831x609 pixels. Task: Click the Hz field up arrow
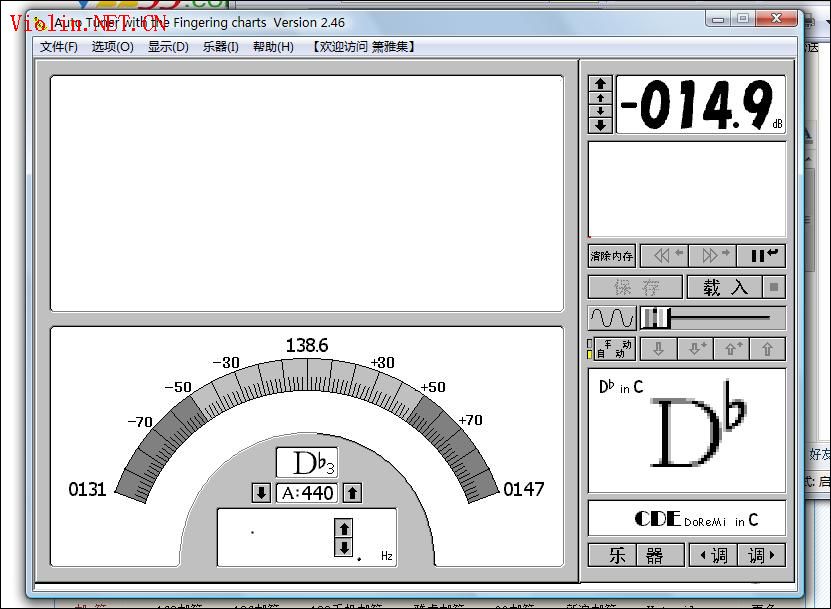point(344,528)
